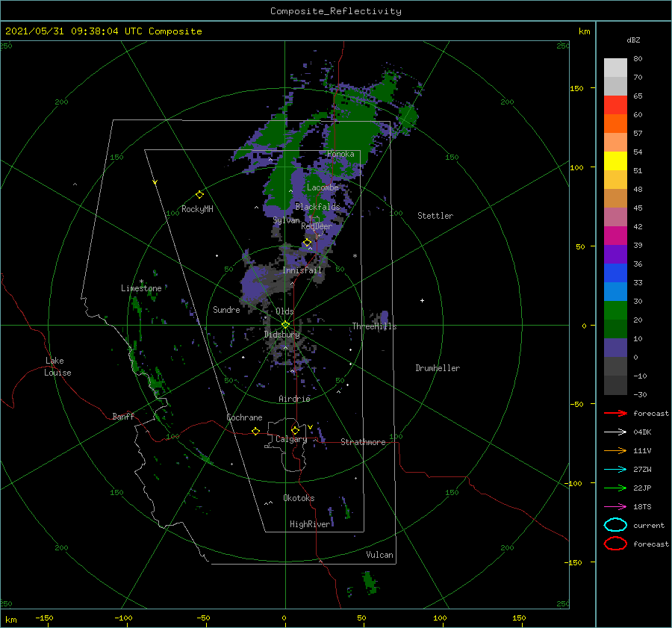
Task: Click the white 04DK arrow in legend
Action: (615, 432)
